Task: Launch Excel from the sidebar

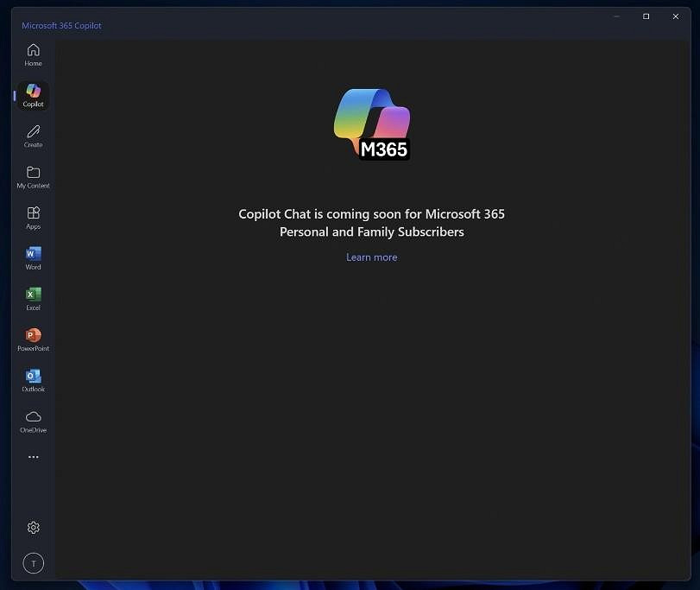Action: click(x=33, y=298)
